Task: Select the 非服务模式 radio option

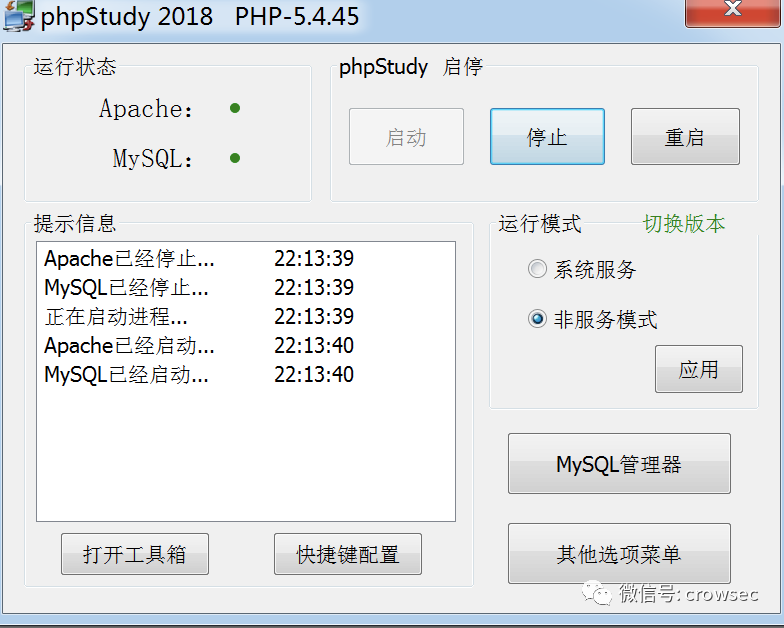Action: coord(592,319)
